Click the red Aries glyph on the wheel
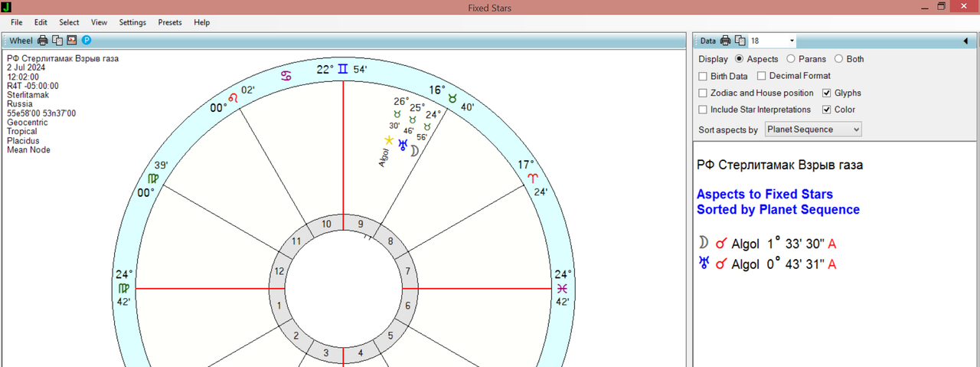Viewport: 980px width, 367px height. point(533,178)
